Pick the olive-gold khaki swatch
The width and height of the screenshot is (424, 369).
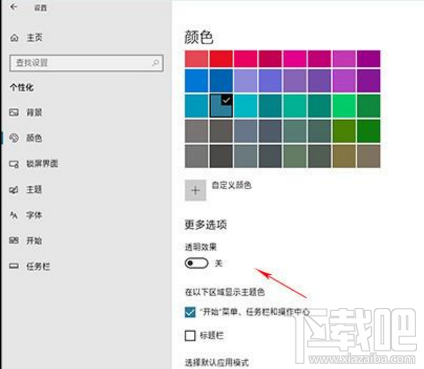point(344,156)
